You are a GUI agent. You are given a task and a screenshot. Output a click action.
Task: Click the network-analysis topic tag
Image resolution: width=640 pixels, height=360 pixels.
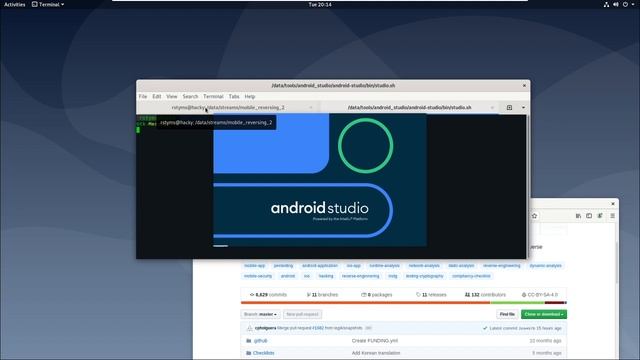click(424, 266)
